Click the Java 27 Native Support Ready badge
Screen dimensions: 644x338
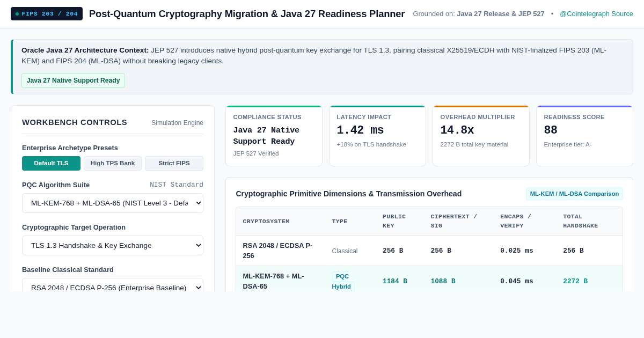(73, 80)
